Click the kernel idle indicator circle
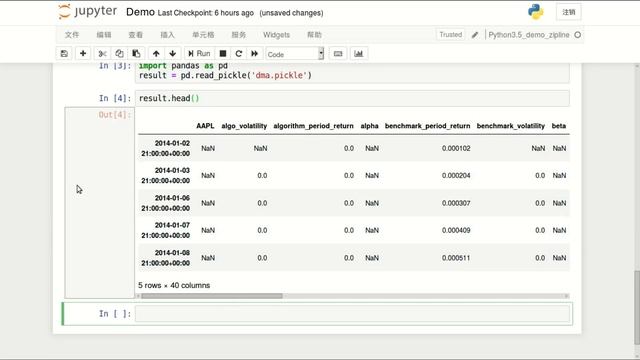This screenshot has width=640, height=360. click(578, 35)
